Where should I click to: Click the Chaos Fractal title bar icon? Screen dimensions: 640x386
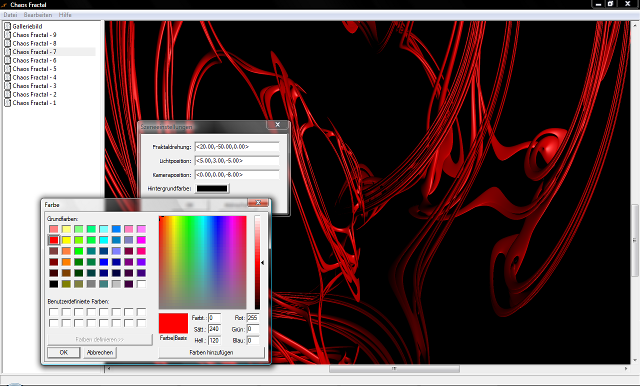(x=4, y=5)
